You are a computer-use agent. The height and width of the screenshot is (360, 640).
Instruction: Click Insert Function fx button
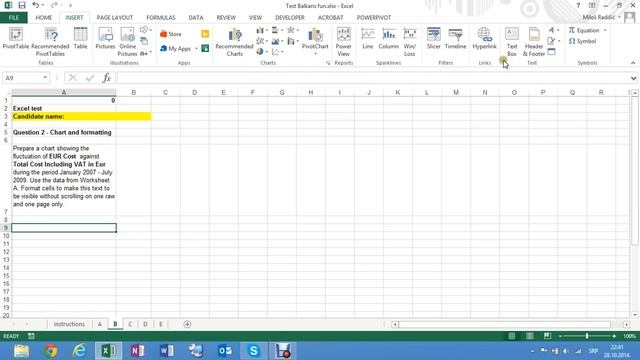coord(107,78)
